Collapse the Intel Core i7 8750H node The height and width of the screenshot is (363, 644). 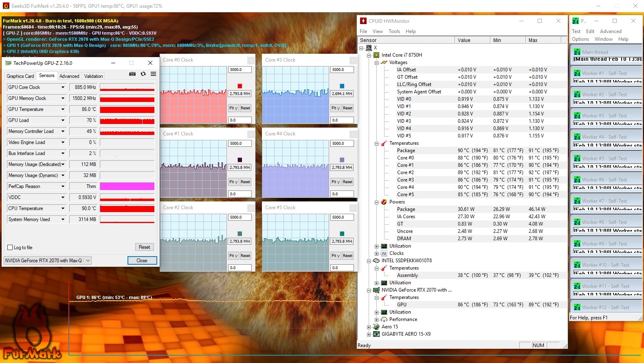click(x=369, y=55)
